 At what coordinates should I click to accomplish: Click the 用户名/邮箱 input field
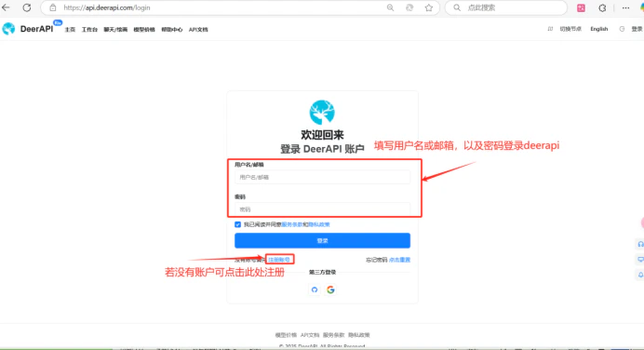322,177
